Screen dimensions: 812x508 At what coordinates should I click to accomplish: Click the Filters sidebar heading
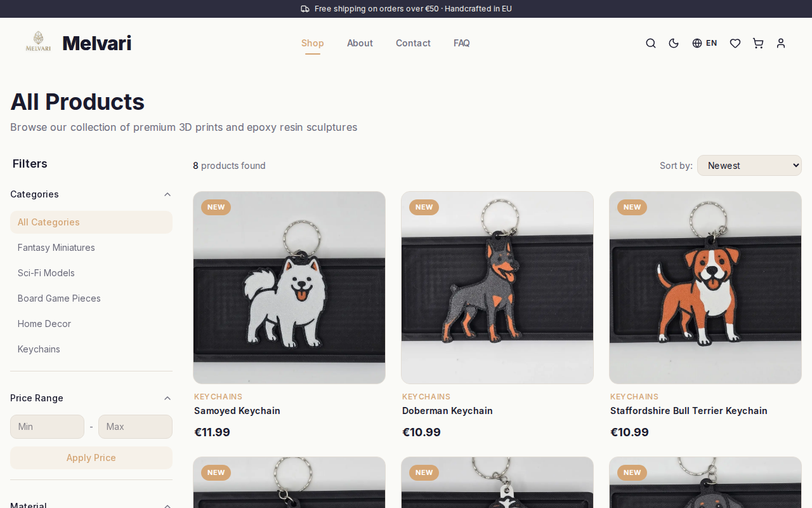[x=30, y=164]
